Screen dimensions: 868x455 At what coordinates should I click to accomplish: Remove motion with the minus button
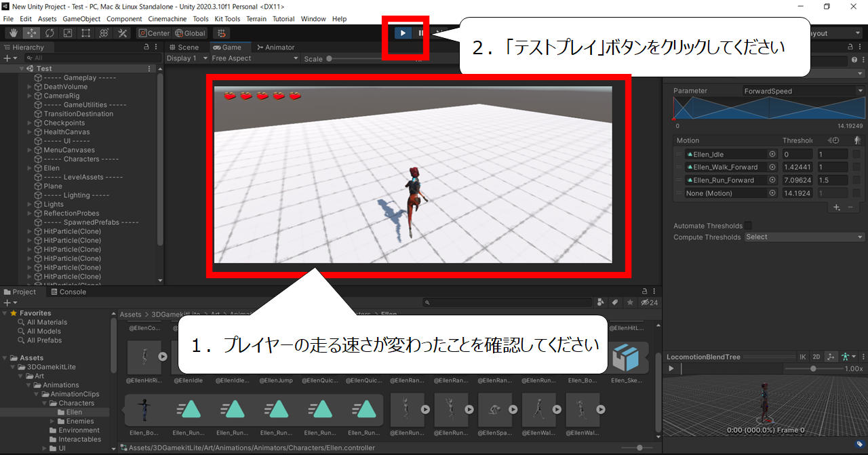[850, 207]
